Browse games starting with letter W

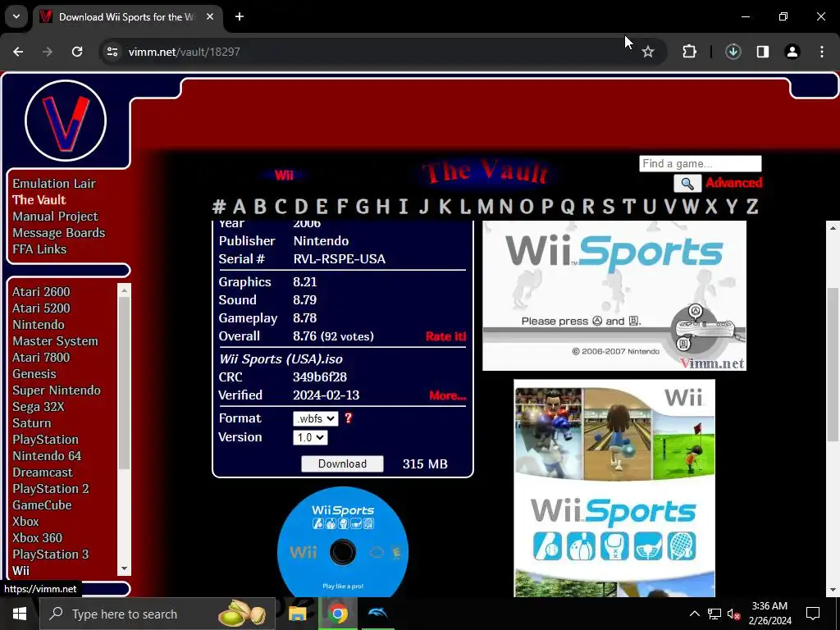pyautogui.click(x=691, y=206)
